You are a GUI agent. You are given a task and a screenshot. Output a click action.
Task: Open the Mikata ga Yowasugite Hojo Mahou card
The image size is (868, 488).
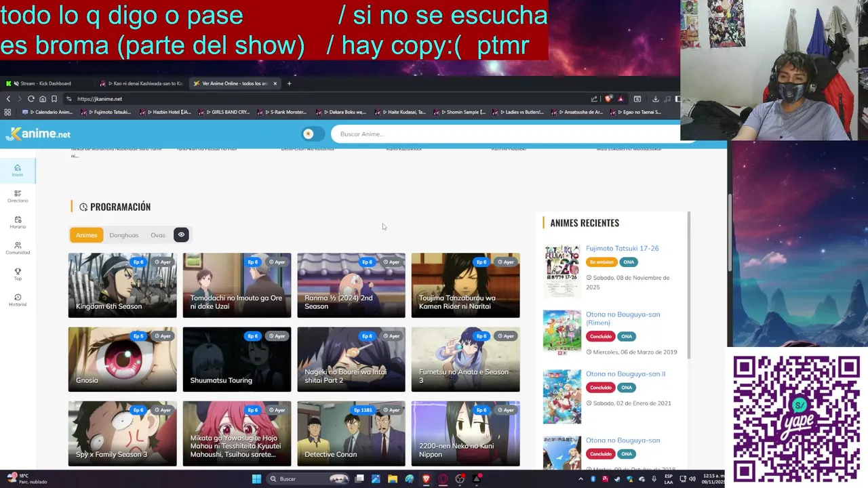[x=237, y=434]
